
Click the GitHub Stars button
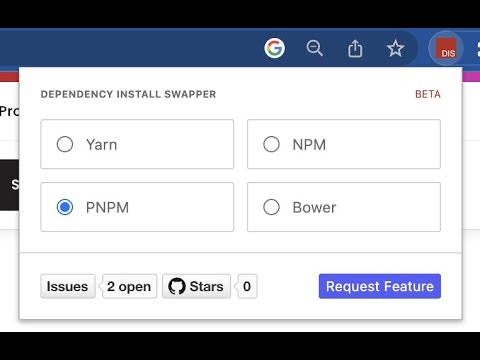(196, 286)
